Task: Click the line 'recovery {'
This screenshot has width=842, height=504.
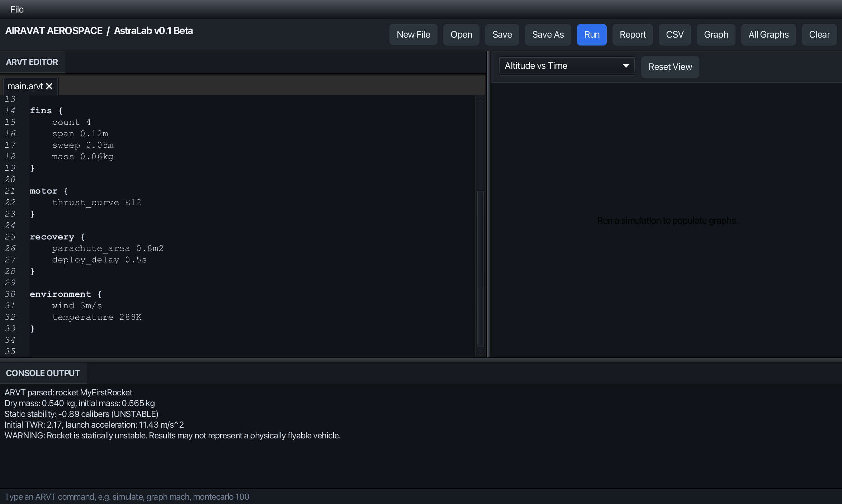Action: click(57, 237)
